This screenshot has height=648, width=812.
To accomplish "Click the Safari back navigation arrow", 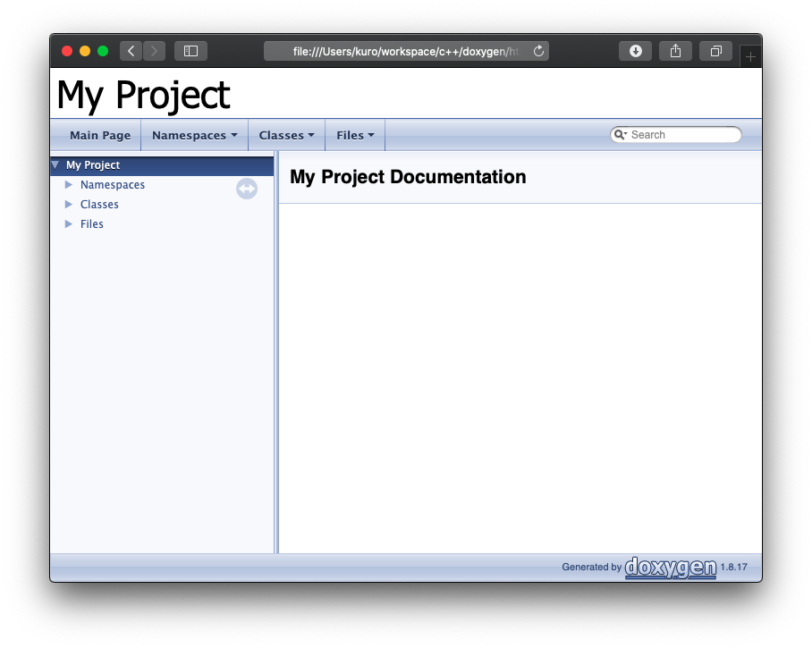I will [x=131, y=51].
